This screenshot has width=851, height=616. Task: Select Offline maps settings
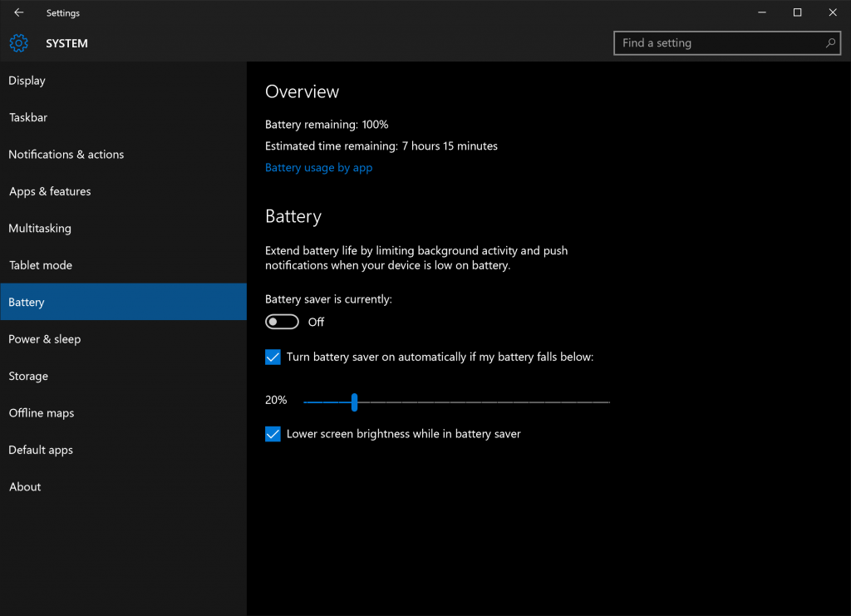(x=41, y=412)
